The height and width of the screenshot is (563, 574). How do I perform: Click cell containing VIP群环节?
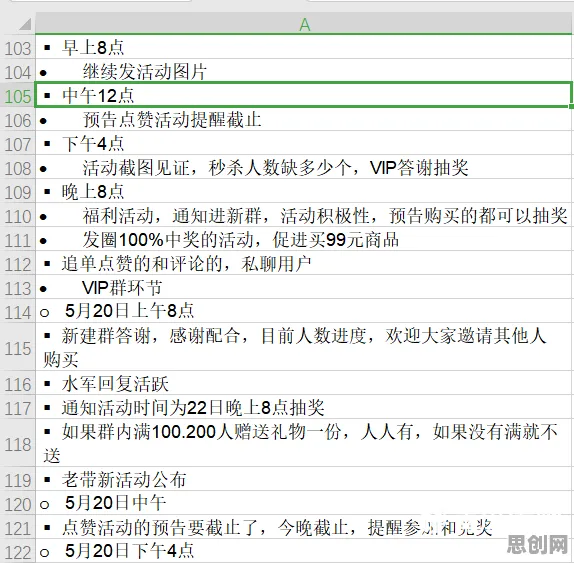303,287
